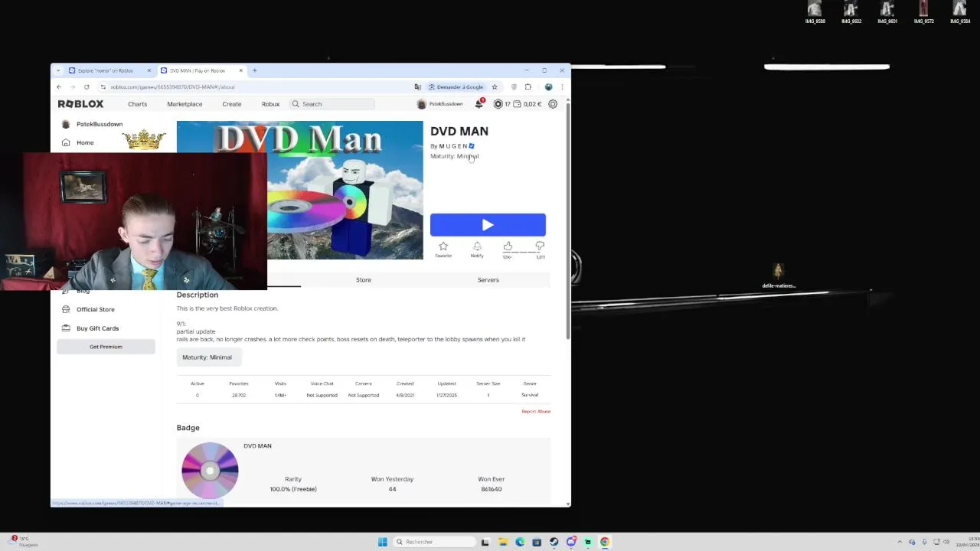Open the Marketplace menu
The width and height of the screenshot is (980, 551).
(x=185, y=104)
